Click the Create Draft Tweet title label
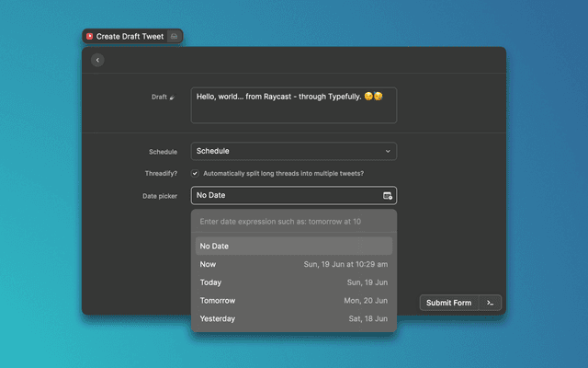Screen dimensions: 588x368 pos(130,37)
